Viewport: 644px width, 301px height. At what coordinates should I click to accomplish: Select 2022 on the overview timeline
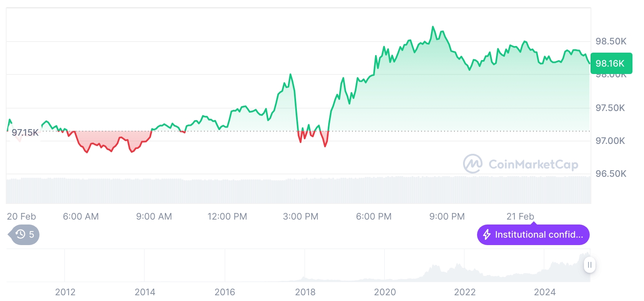pyautogui.click(x=465, y=292)
